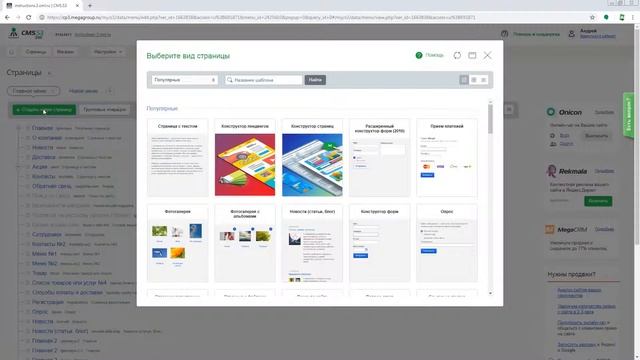Click Создать новую страницу button
This screenshot has width=640, height=360.
[x=44, y=109]
